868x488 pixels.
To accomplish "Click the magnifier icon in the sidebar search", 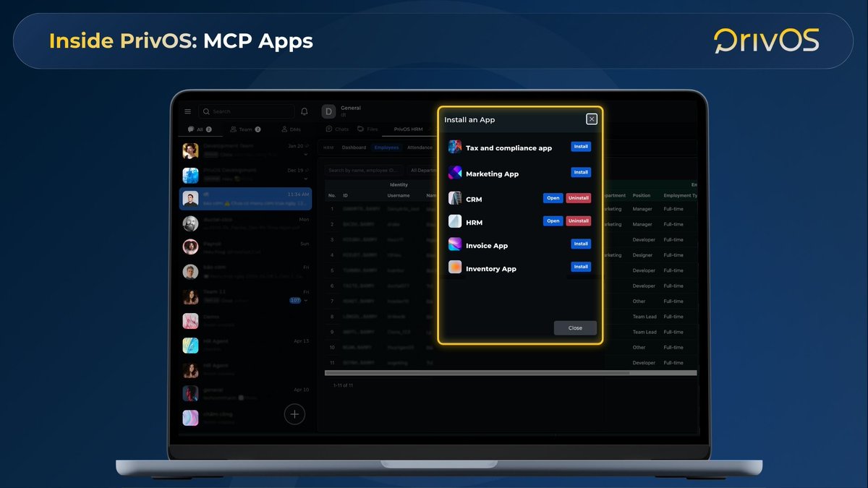I will [206, 111].
